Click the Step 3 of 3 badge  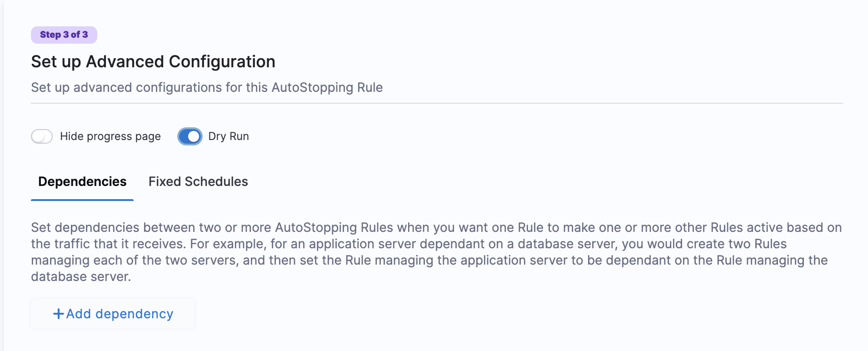point(64,35)
